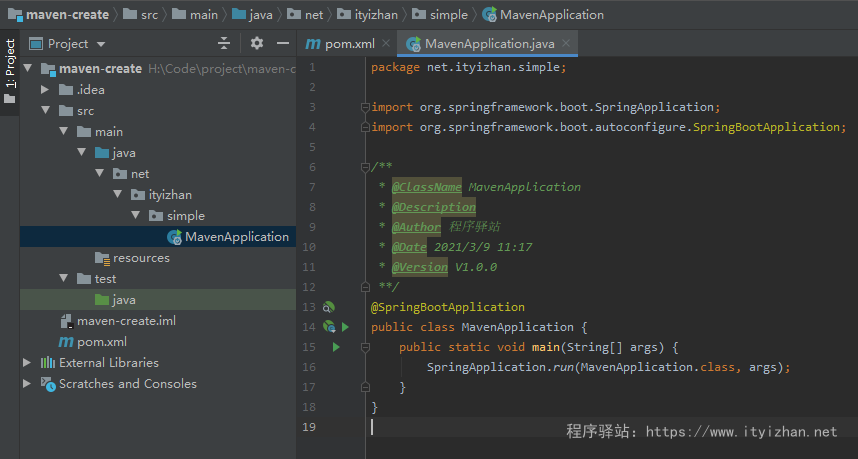Click the run gutter icon on line 15

[336, 347]
